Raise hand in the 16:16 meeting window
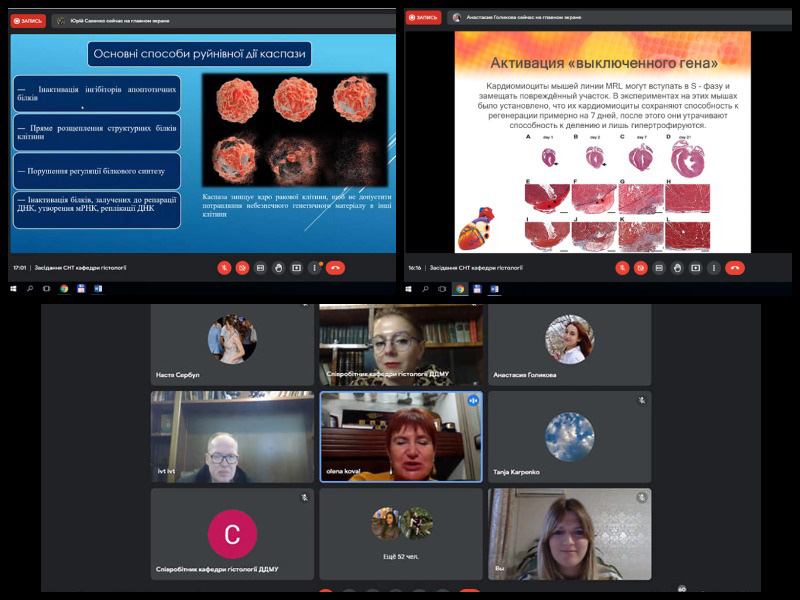Screen dimensions: 800x600 (677, 268)
